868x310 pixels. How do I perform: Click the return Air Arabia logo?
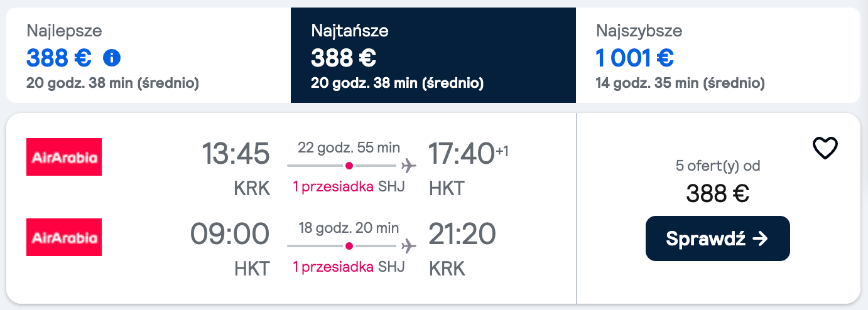tap(64, 237)
